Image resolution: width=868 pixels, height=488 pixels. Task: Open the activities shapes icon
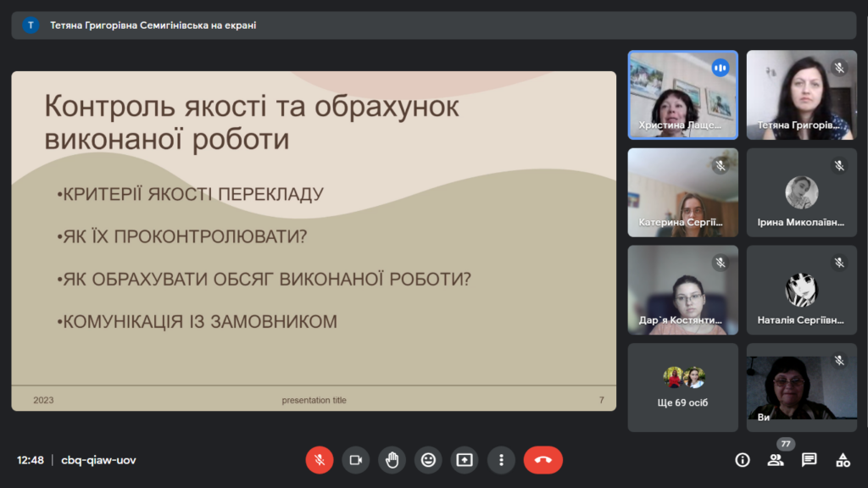click(x=843, y=460)
